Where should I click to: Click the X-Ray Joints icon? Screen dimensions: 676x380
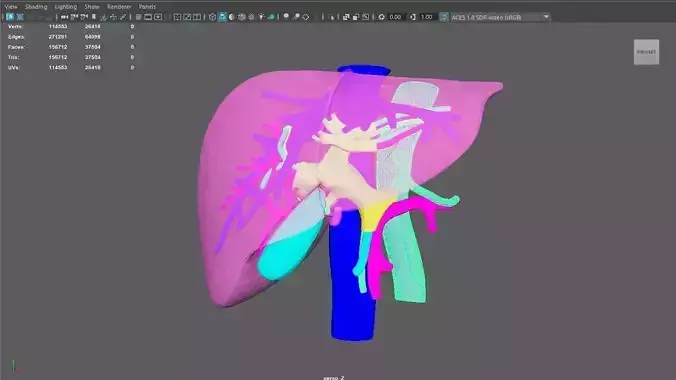tap(366, 17)
